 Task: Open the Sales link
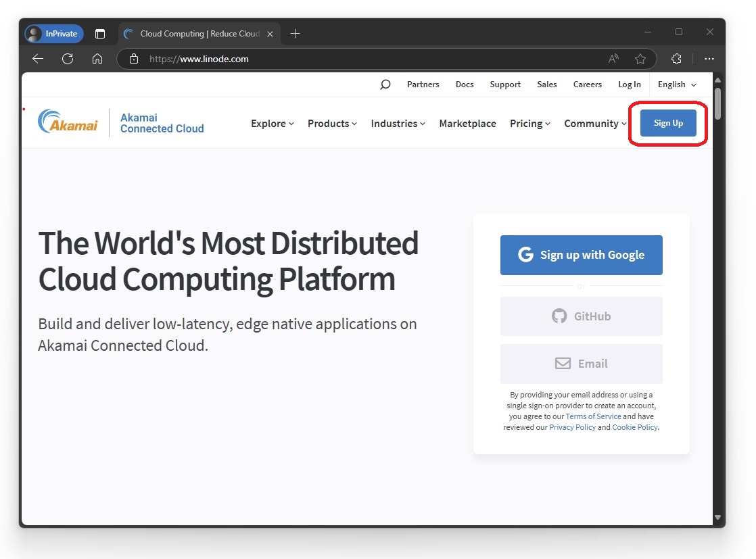[547, 84]
